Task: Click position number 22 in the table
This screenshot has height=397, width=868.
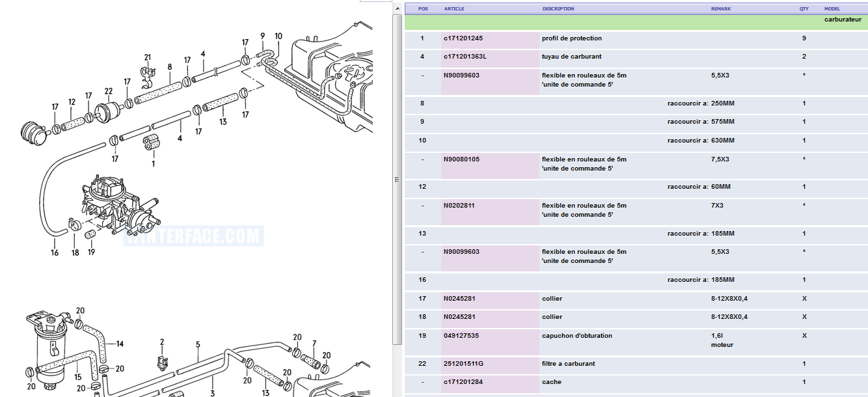Action: coord(422,364)
